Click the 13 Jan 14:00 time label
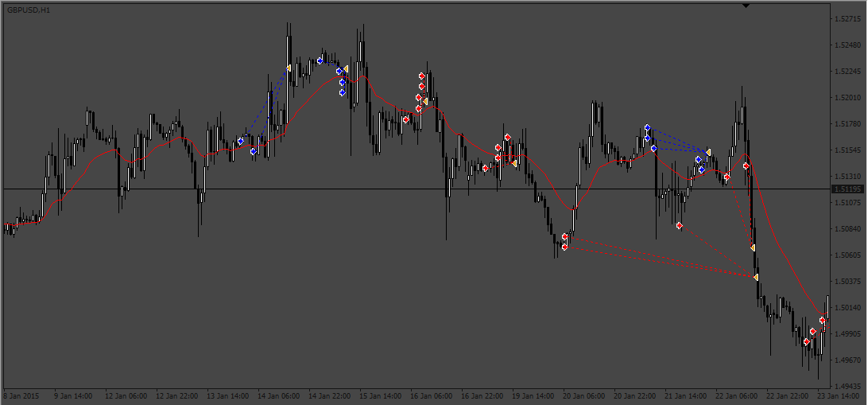The height and width of the screenshot is (405, 868). click(x=228, y=397)
